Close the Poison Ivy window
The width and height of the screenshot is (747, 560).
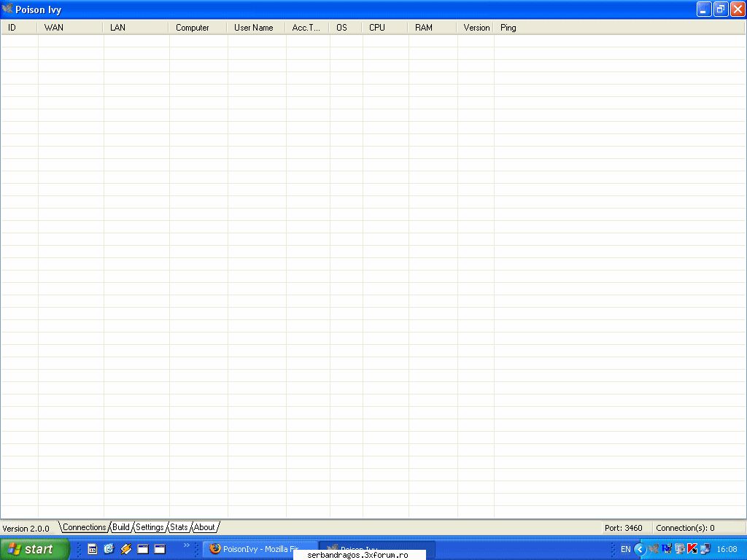[738, 9]
